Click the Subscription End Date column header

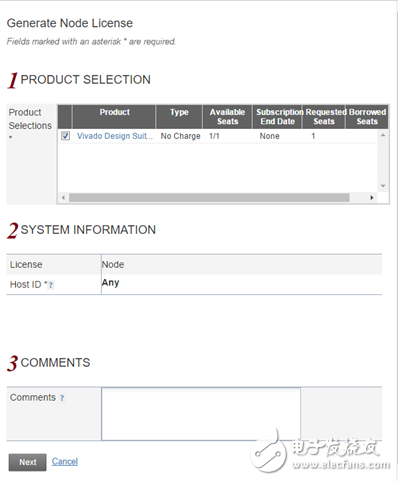[278, 117]
